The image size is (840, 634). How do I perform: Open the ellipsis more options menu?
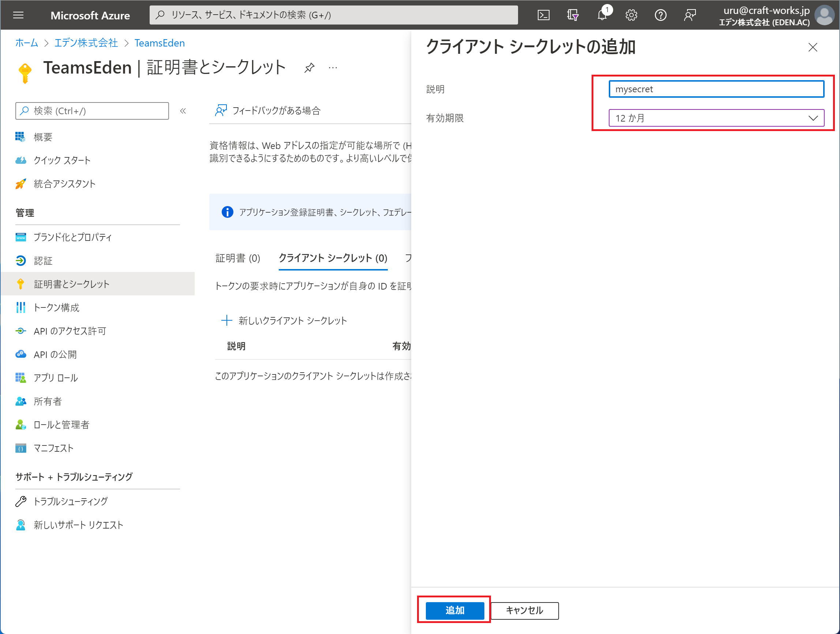point(333,68)
